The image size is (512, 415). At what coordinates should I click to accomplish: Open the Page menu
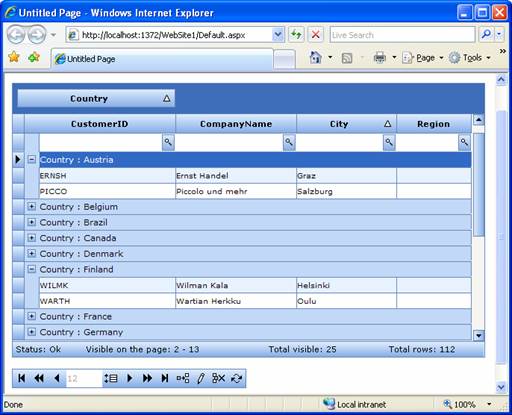pyautogui.click(x=423, y=58)
